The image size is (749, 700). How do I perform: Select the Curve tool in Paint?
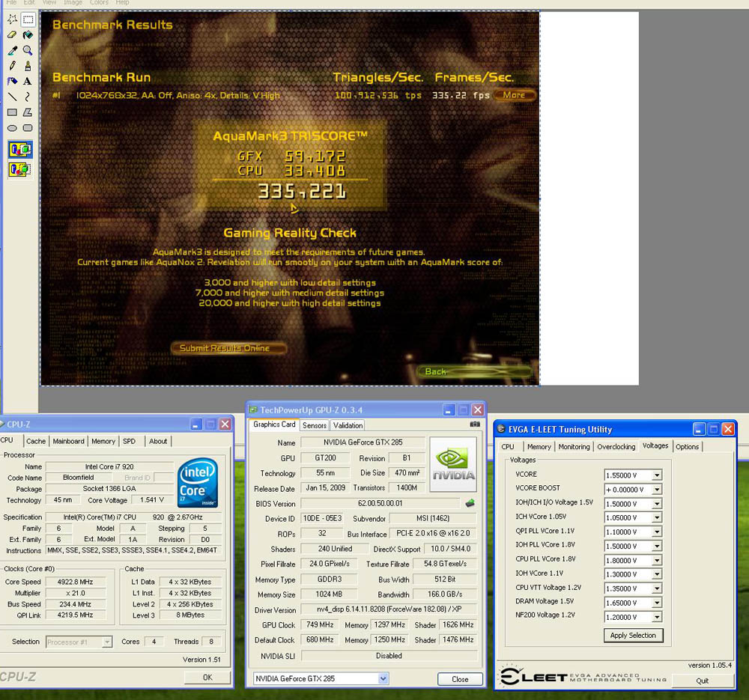click(x=28, y=97)
